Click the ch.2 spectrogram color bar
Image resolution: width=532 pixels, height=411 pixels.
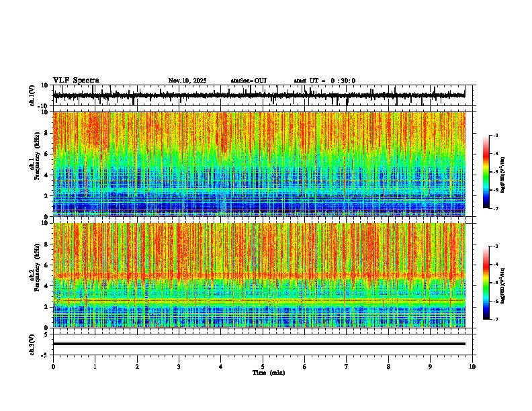(x=486, y=283)
